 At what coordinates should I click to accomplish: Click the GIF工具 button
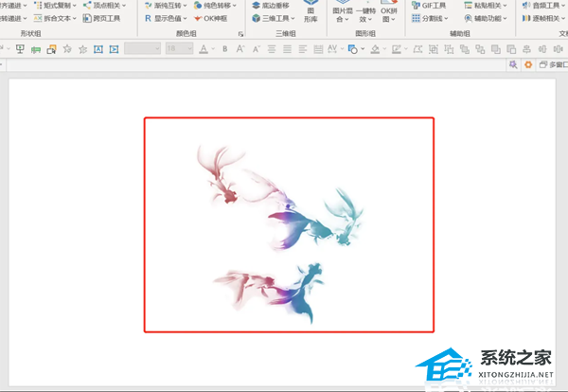pyautogui.click(x=429, y=6)
